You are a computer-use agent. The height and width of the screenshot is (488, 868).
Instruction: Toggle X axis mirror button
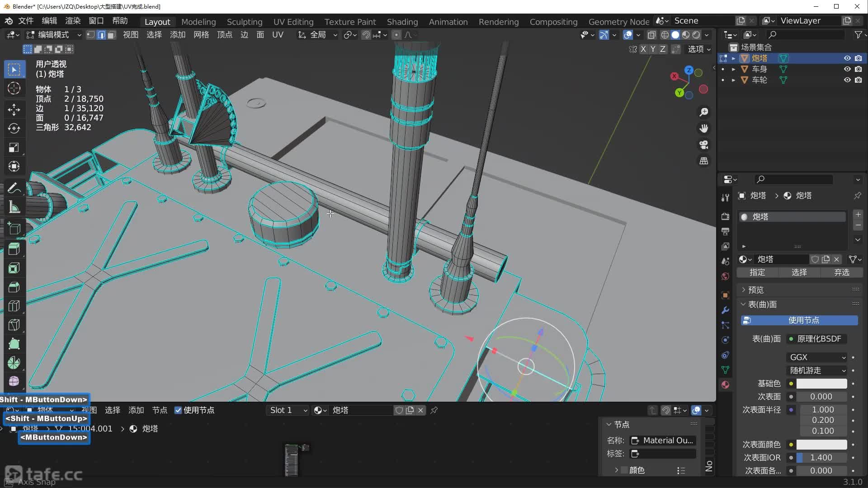643,49
